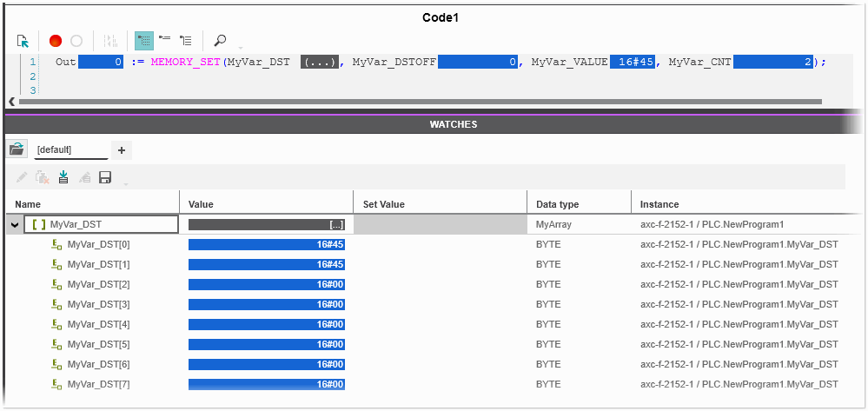Viewport: 868px width, 411px height.
Task: Open toolbar overflow arrow beside the magnifier
Action: [x=241, y=46]
